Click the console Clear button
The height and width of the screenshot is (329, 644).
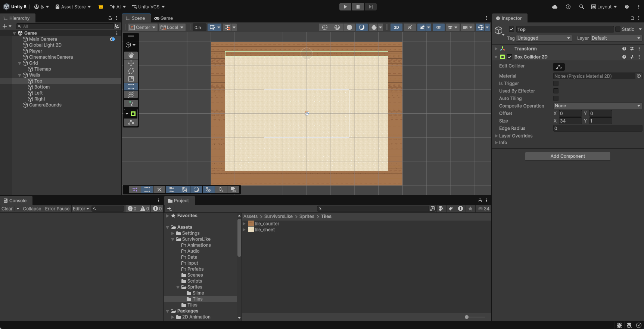7,209
